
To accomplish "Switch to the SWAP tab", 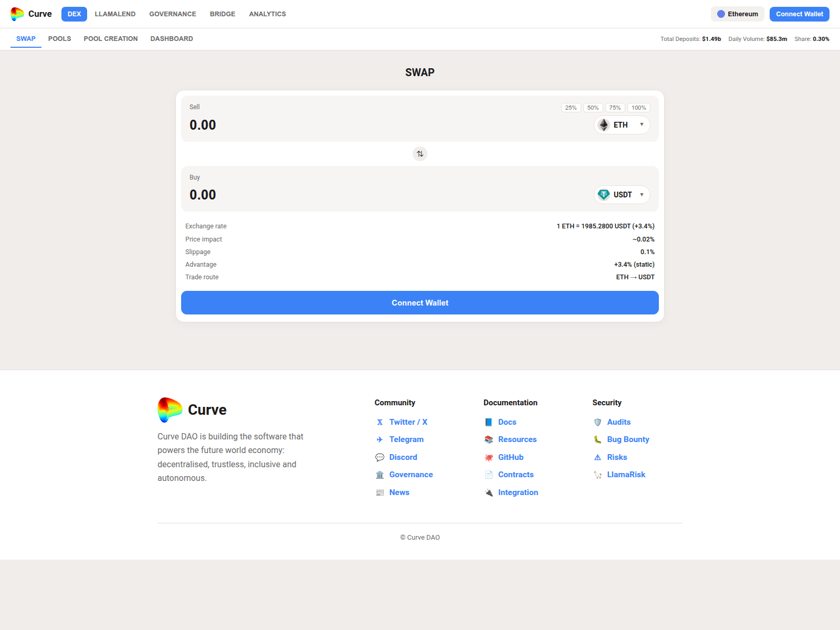I will tap(26, 39).
